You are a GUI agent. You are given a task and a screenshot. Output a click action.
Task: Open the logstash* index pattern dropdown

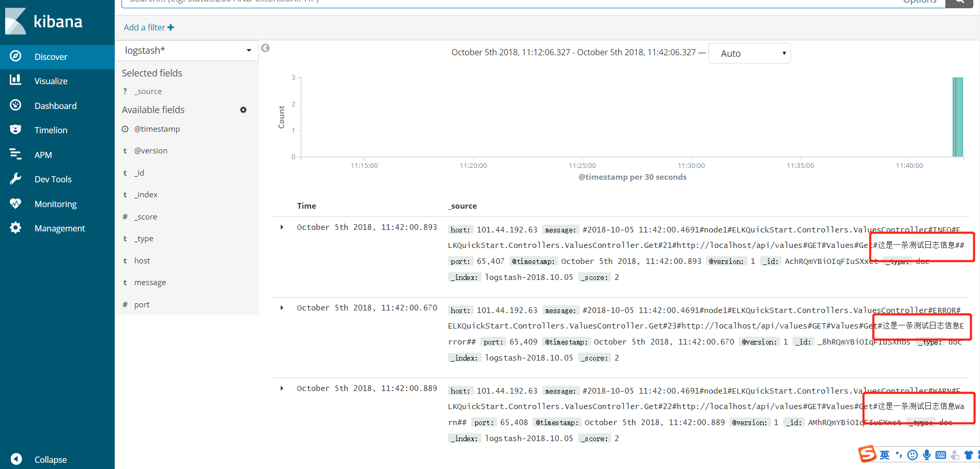(187, 51)
